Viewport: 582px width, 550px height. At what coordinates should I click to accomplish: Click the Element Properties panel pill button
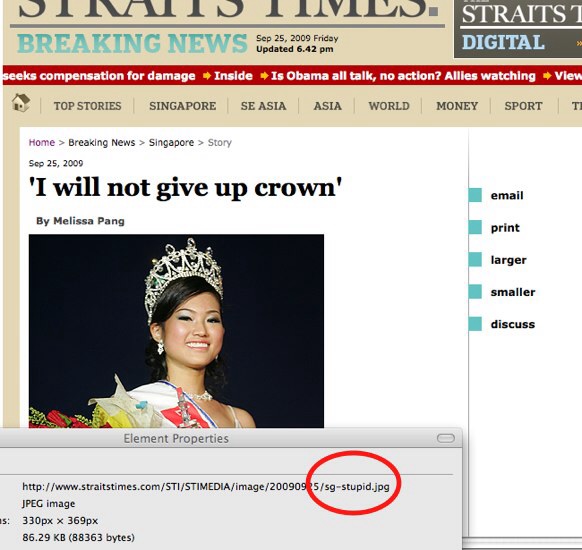pyautogui.click(x=446, y=438)
